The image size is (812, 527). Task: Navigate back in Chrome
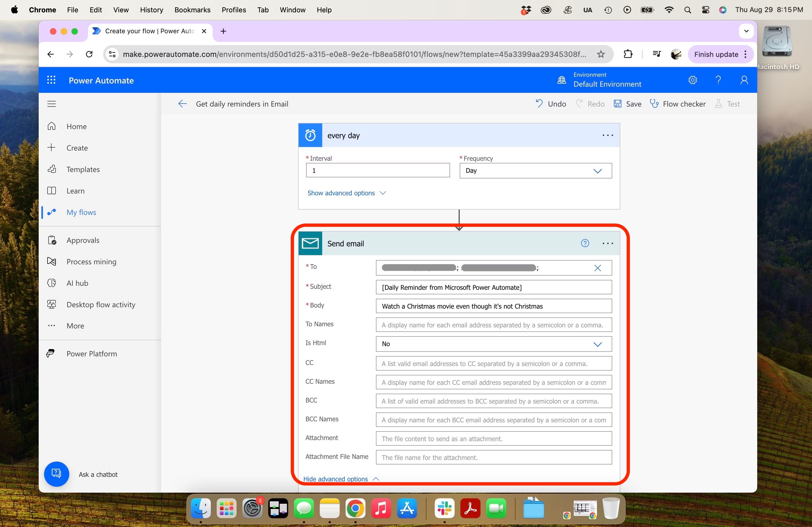pos(50,54)
